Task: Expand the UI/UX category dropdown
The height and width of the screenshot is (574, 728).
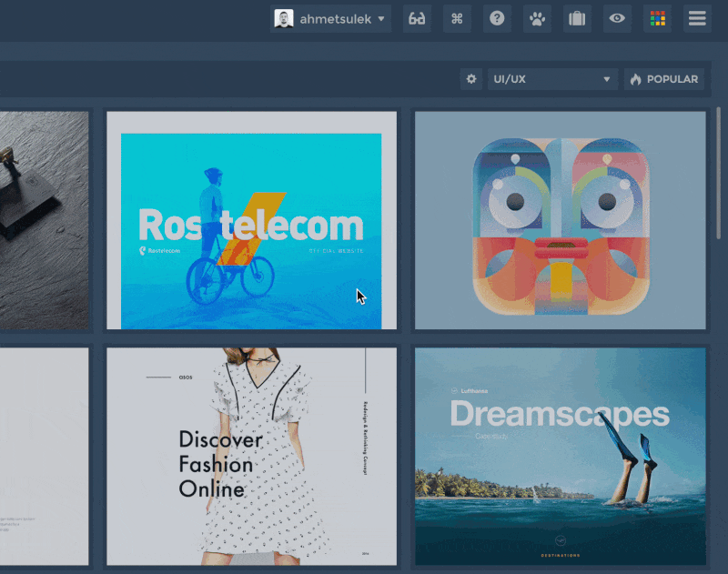Action: pos(552,79)
